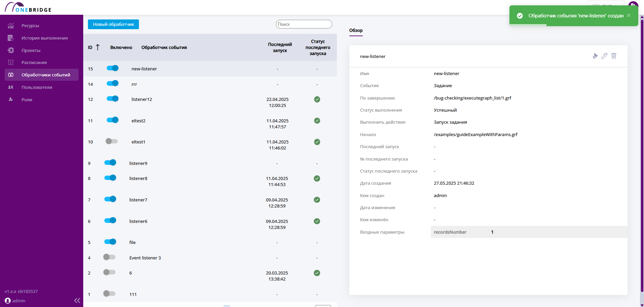Enable the toggle for handler named 6
644x307 pixels.
[109, 272]
